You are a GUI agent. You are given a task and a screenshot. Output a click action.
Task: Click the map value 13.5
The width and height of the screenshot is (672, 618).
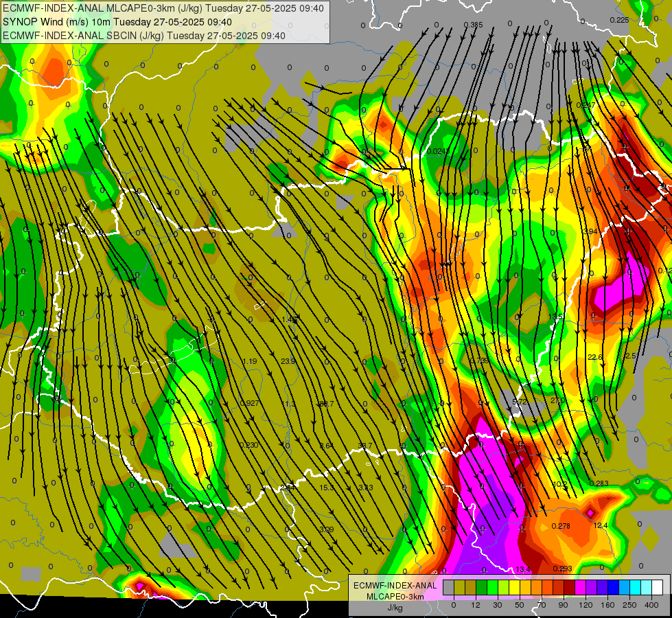pos(555,317)
